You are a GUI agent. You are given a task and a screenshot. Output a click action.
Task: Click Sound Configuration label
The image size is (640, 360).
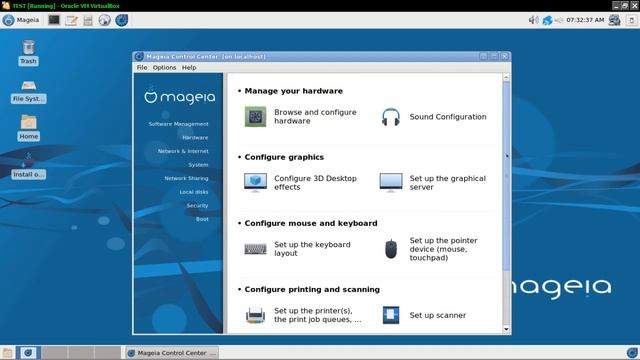coord(448,117)
